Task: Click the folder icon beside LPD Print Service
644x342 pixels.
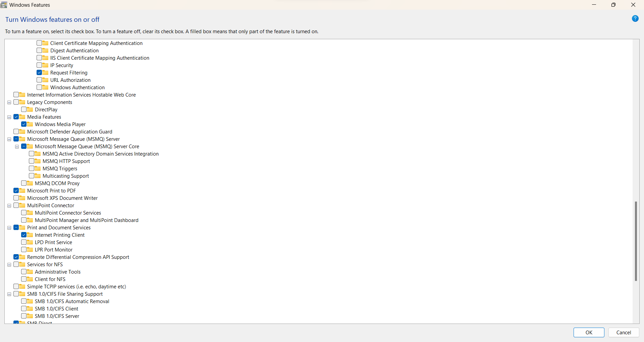Action: pyautogui.click(x=30, y=242)
